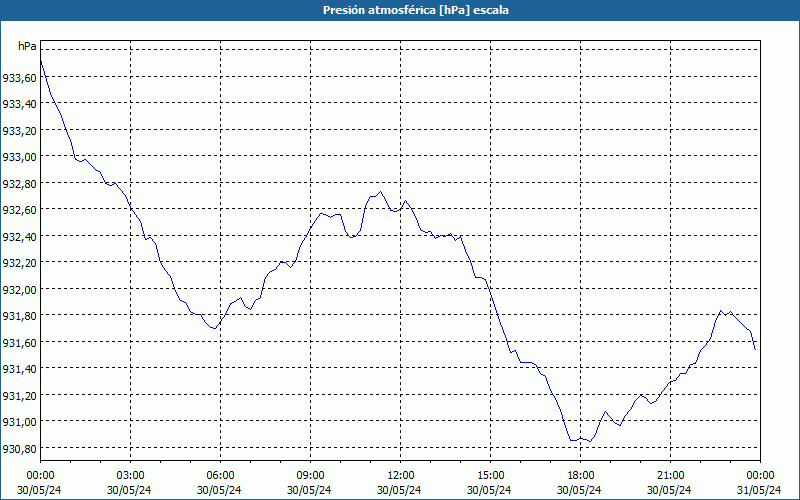Click the 932,20 y-axis label
Screen dimensions: 800x500
19,263
